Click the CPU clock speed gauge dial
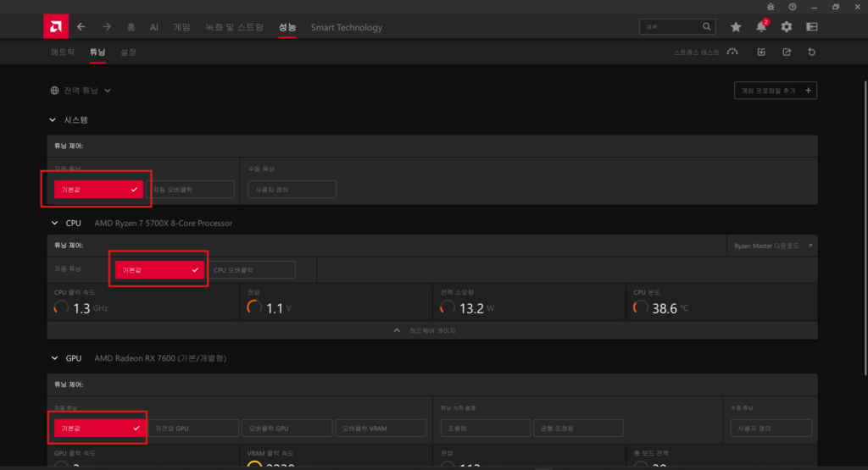Viewport: 868px width, 470px height. (x=61, y=307)
